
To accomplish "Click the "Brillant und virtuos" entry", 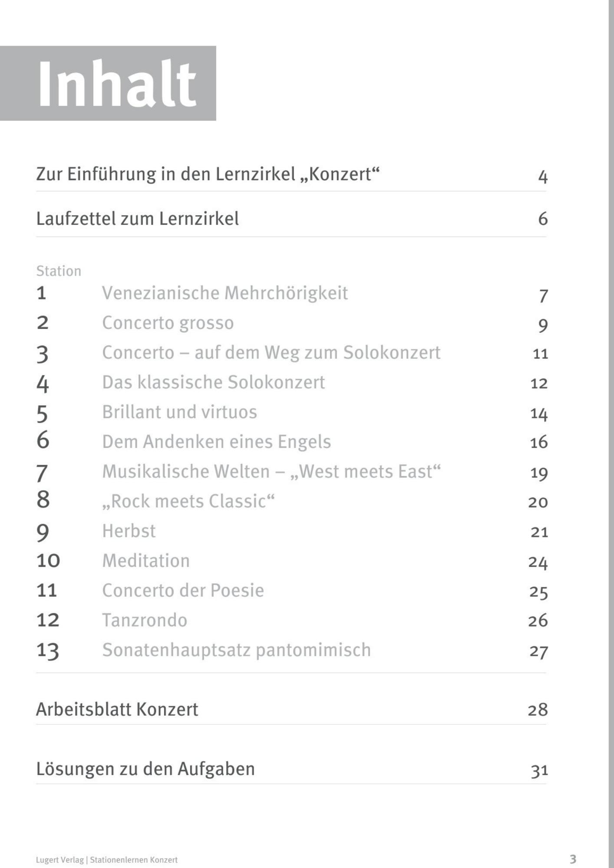I will pyautogui.click(x=179, y=412).
